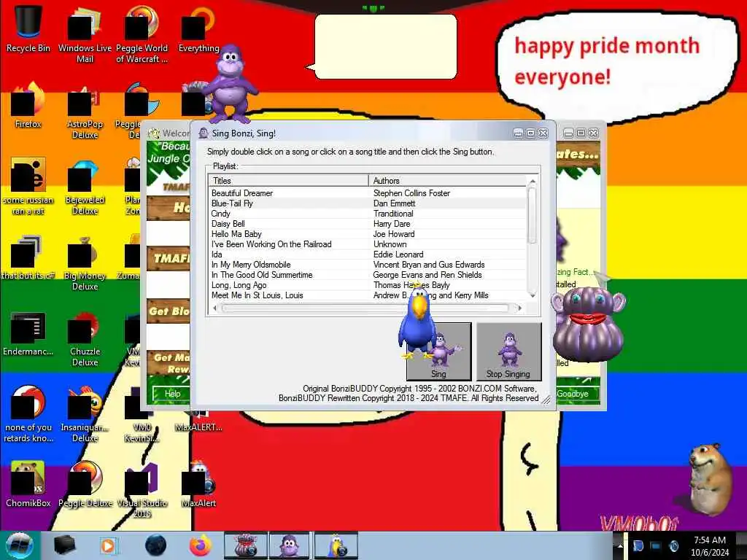Open MaxALERT... icon under the dialog
Screen dimensions: 747x560
pyautogui.click(x=198, y=421)
